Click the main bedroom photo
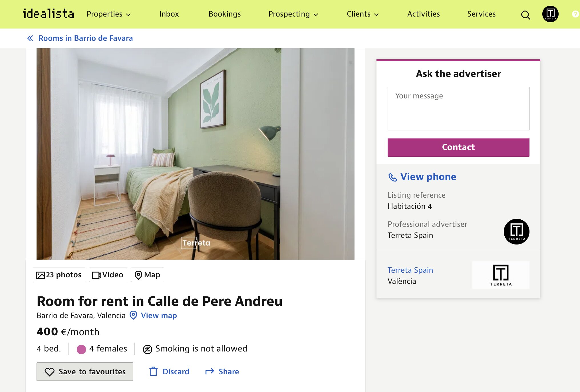580x392 pixels. pyautogui.click(x=195, y=154)
